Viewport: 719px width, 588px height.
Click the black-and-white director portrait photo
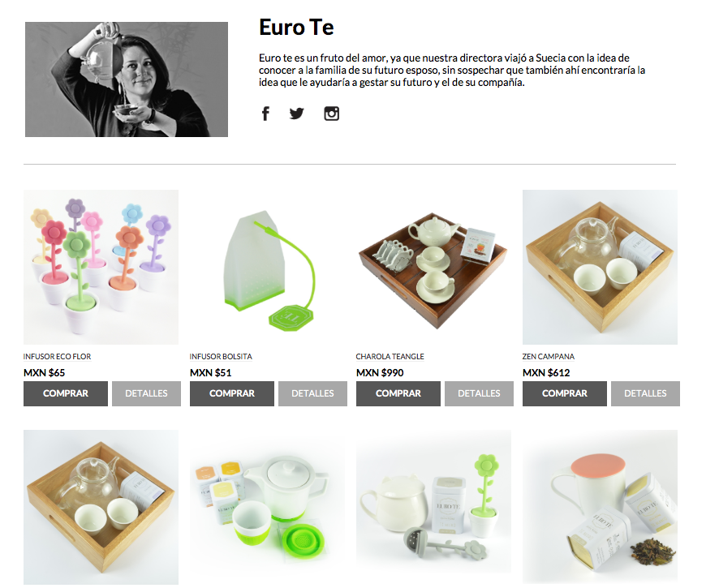tap(127, 79)
